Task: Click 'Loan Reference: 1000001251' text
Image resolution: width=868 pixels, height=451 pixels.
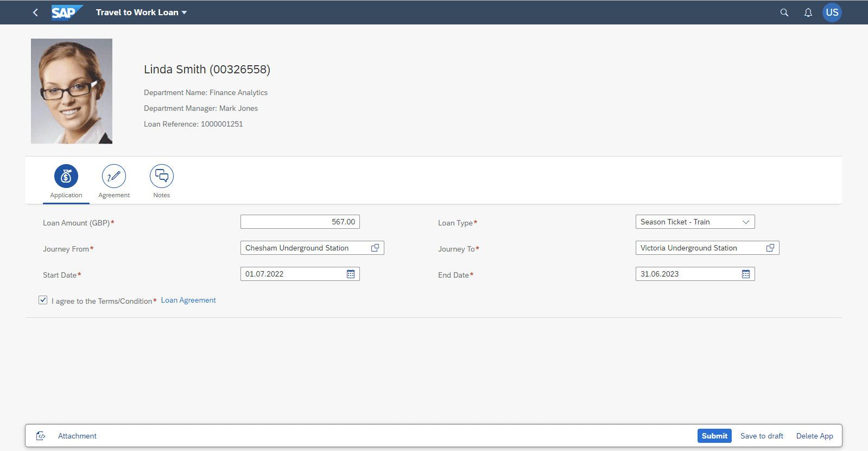Action: (193, 124)
